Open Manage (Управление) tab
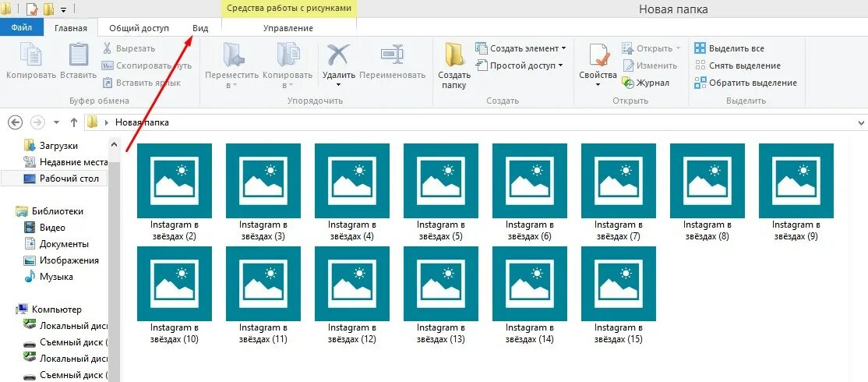 pyautogui.click(x=288, y=28)
